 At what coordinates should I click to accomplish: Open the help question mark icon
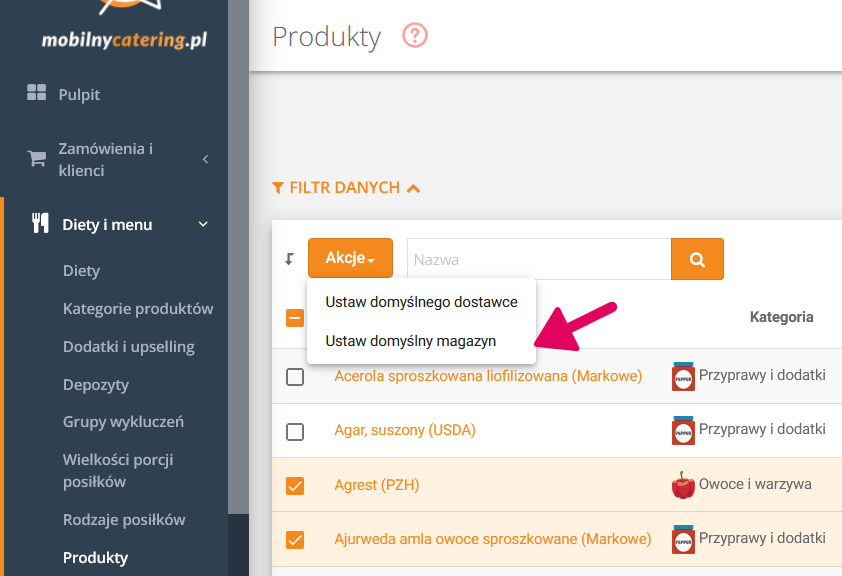tap(414, 36)
